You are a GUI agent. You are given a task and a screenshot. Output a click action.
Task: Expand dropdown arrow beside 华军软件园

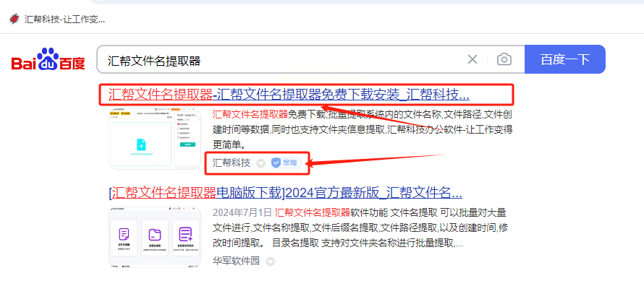click(270, 261)
